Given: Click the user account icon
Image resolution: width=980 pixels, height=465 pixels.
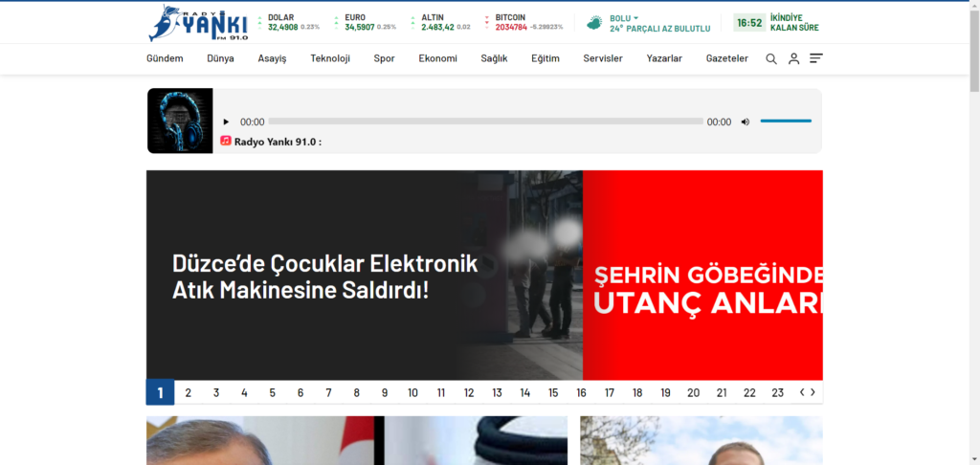Looking at the screenshot, I should tap(793, 58).
